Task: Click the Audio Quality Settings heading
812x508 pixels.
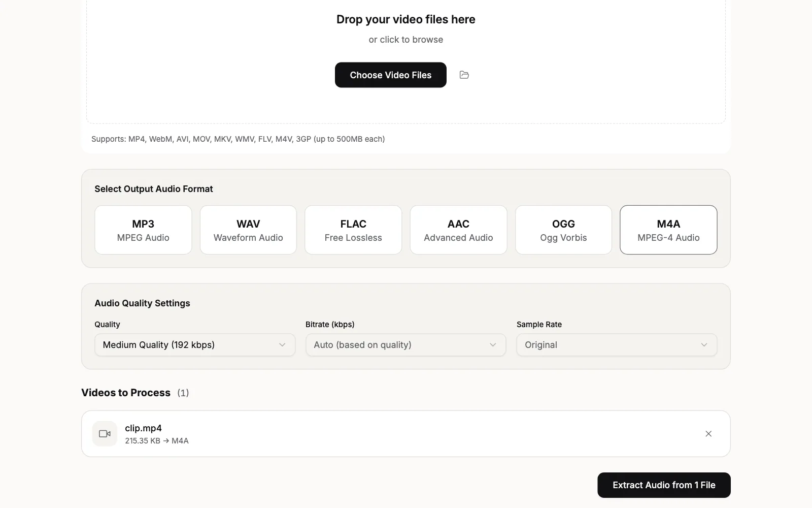Action: coord(142,303)
